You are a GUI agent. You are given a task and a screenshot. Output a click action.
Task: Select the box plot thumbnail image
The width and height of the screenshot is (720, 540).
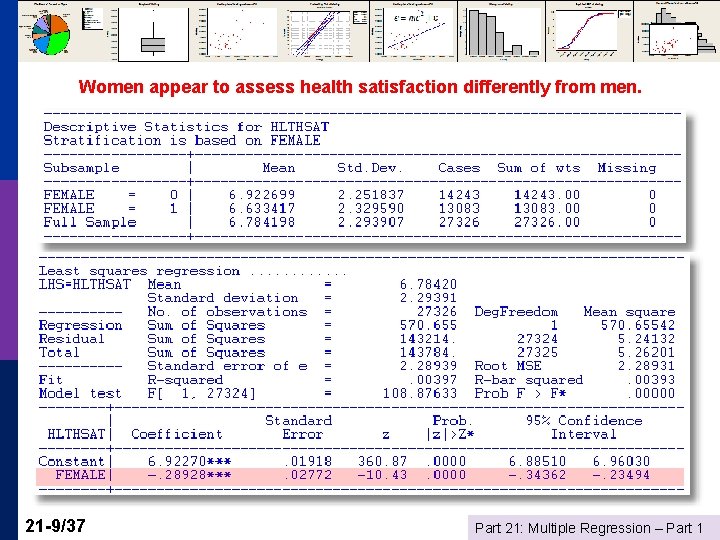[x=153, y=34]
